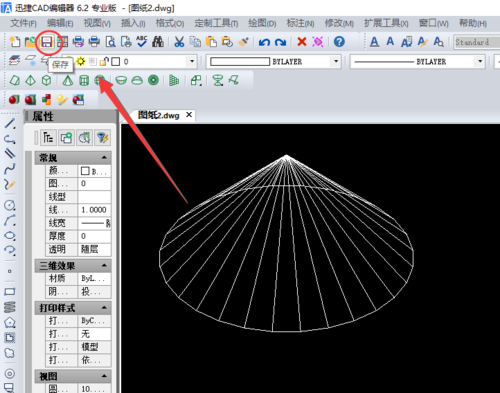Screen dimensions: 500x393
Task: Open the 文件(F) menu
Action: tap(23, 23)
